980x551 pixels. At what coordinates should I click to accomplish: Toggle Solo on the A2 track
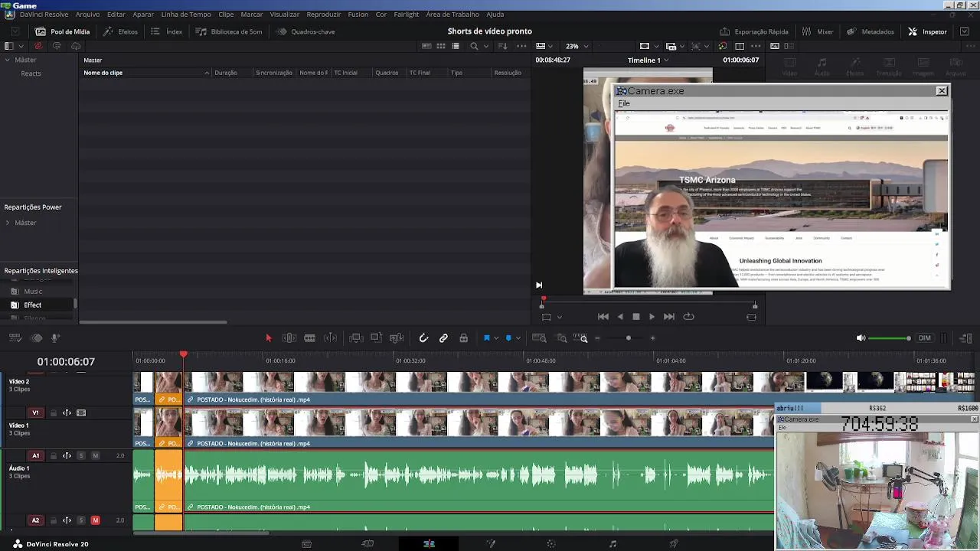(80, 520)
